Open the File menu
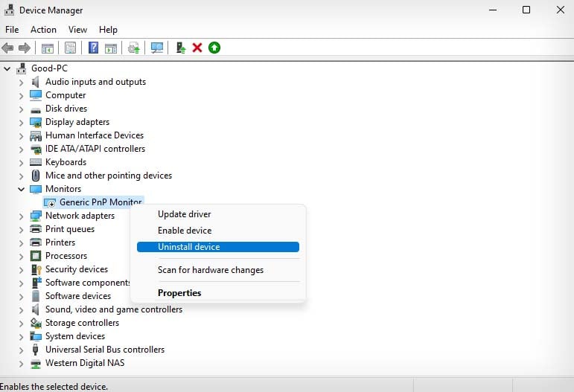574x392 pixels. point(12,30)
